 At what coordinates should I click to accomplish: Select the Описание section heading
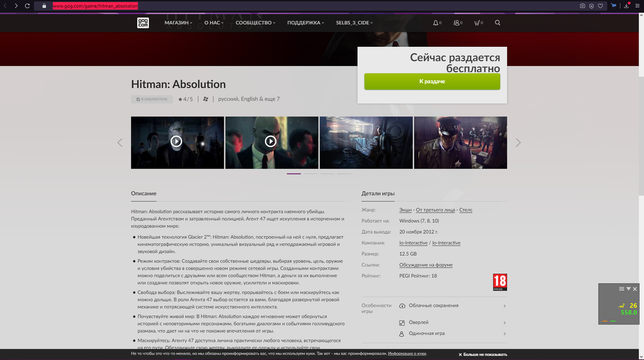click(x=144, y=193)
